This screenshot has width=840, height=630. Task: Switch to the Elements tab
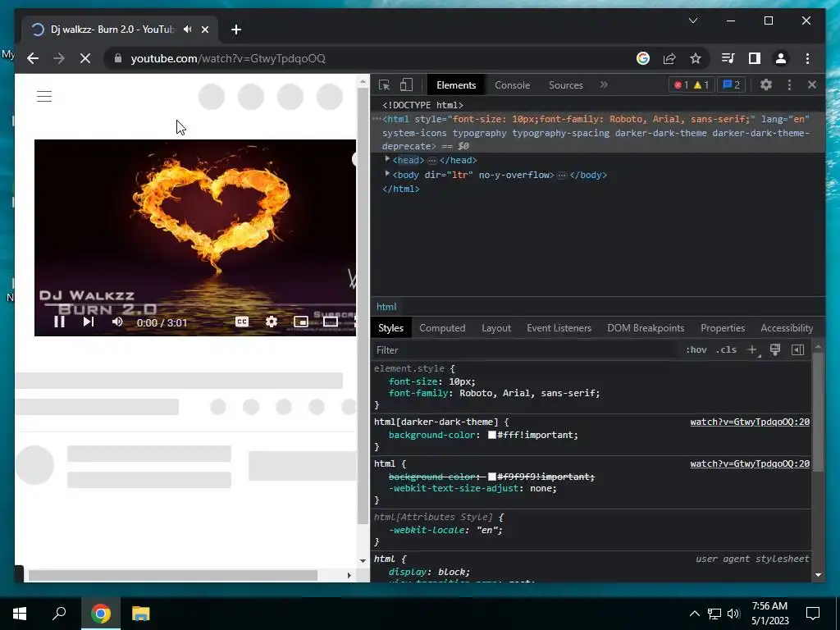(x=456, y=85)
